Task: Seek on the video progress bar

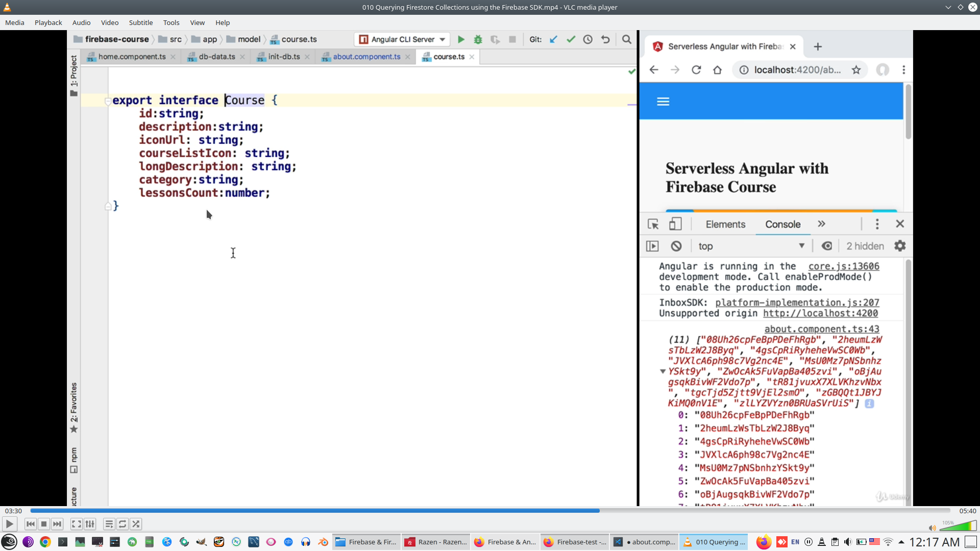Action: click(x=490, y=511)
